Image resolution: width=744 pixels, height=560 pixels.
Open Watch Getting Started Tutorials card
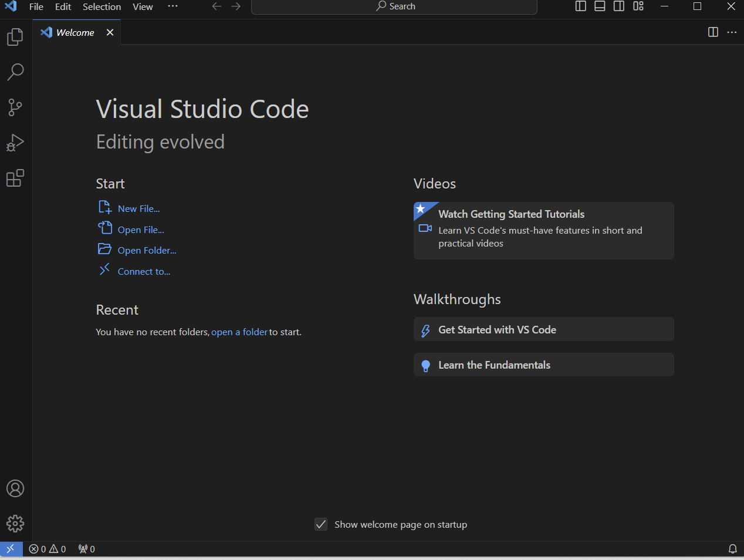[x=544, y=231]
